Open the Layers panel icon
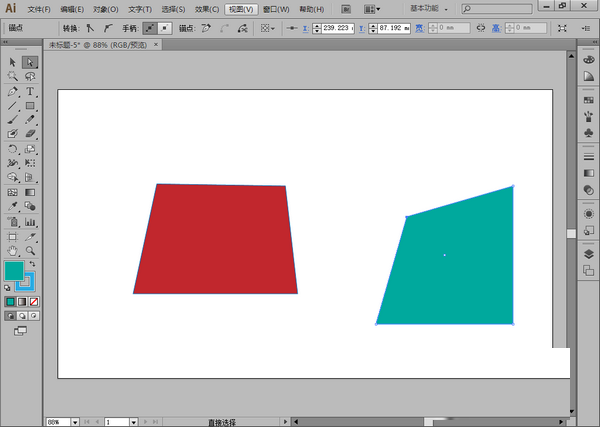Screen dimensions: 600x427 (589, 254)
